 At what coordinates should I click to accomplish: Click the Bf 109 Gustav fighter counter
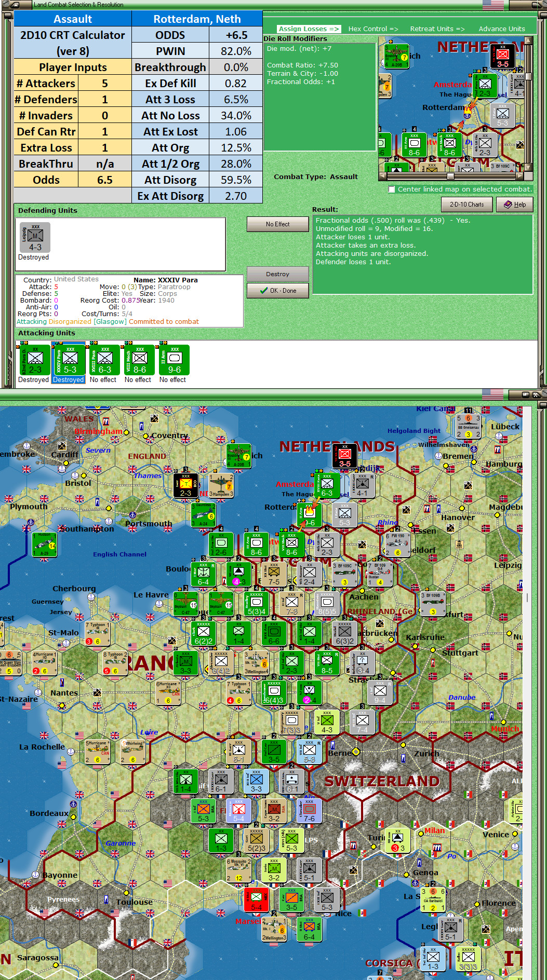[x=380, y=574]
